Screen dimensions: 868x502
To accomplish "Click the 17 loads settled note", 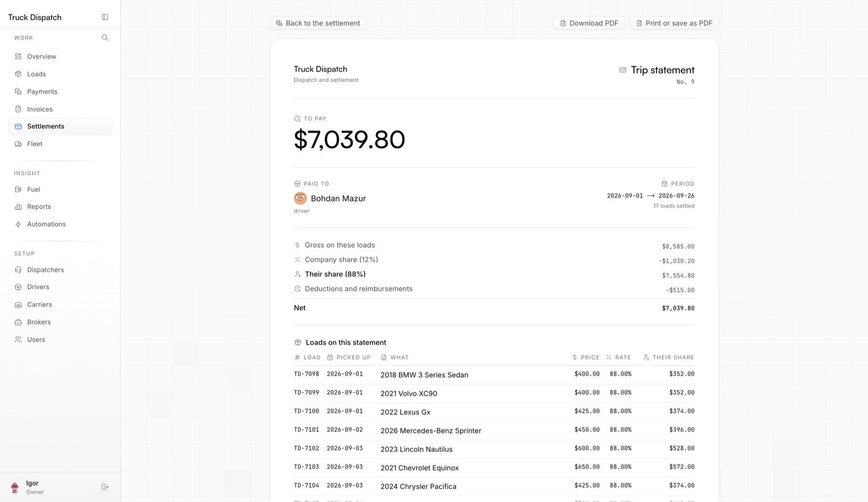I will coord(674,206).
